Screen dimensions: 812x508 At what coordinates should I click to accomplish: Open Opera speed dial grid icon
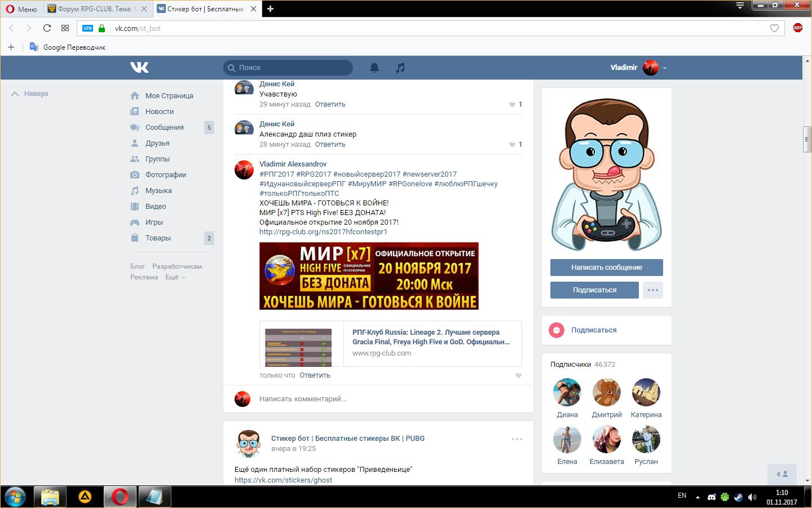pyautogui.click(x=65, y=28)
